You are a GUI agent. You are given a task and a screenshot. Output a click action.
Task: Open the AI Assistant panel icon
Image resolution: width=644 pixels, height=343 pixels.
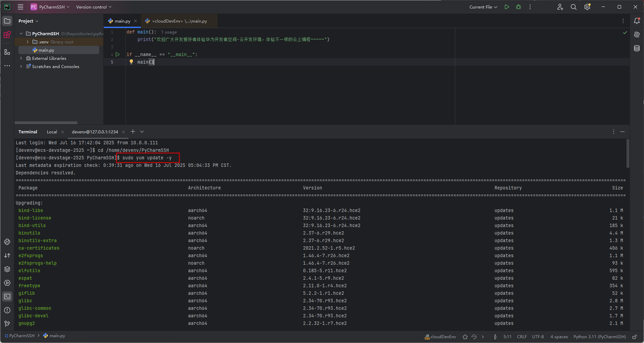pos(636,34)
